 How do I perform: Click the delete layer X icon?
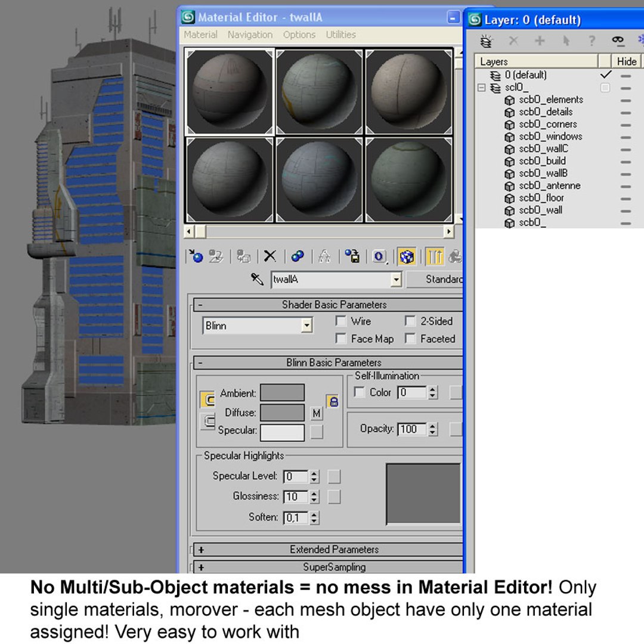coord(513,41)
